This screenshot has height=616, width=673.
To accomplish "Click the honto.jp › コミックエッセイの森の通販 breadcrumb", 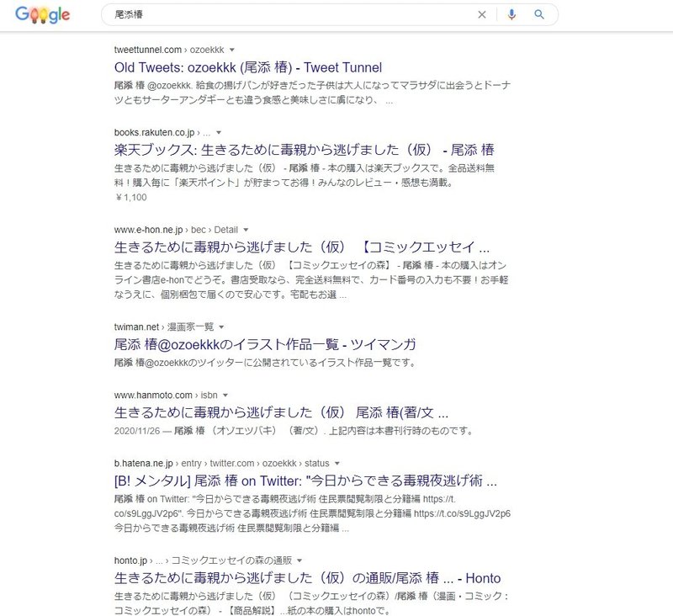I will (203, 560).
